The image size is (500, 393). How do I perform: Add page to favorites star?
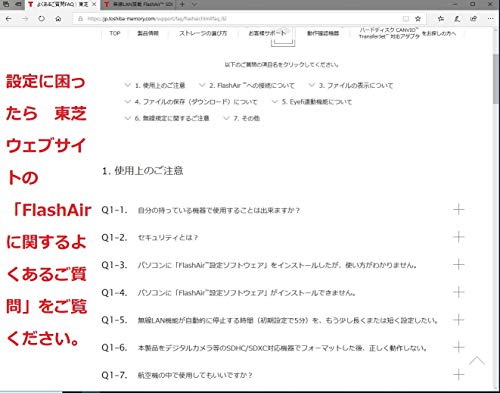[x=418, y=19]
